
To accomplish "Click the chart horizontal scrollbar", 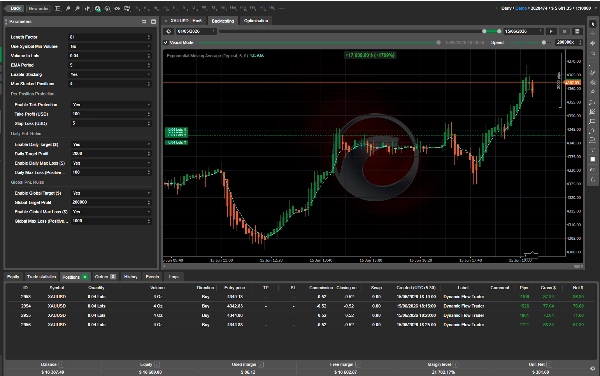I will tap(373, 266).
